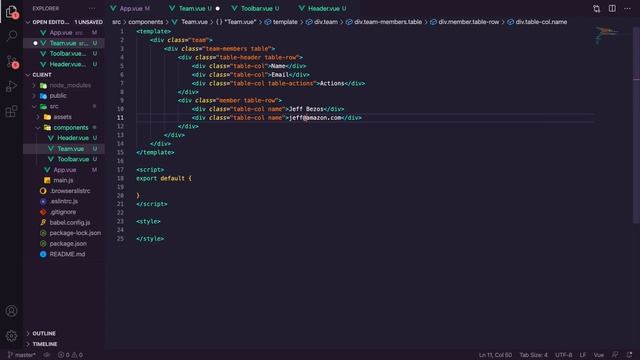Change 'Vue' language mode in status bar
The image size is (640, 360).
[x=599, y=355]
